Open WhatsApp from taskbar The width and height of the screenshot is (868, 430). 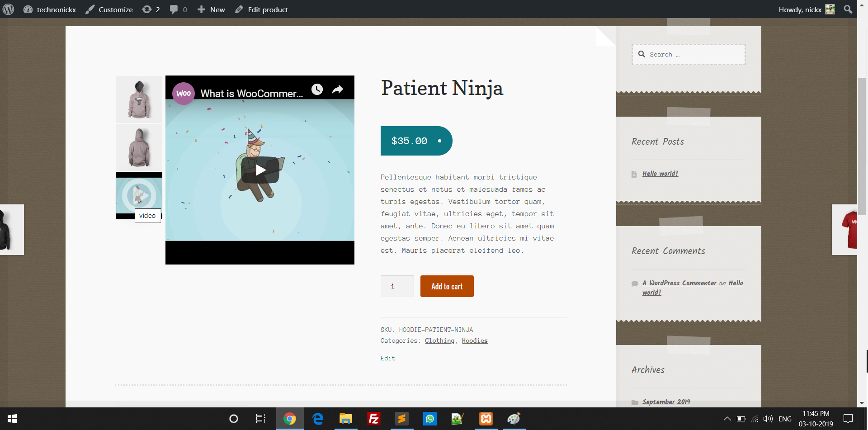tap(430, 419)
